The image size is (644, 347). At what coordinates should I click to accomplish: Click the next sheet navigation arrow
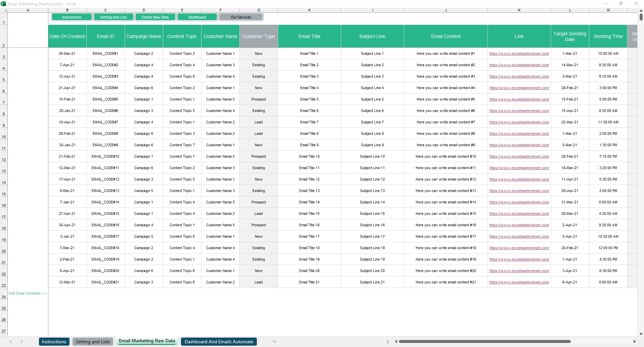point(21,342)
